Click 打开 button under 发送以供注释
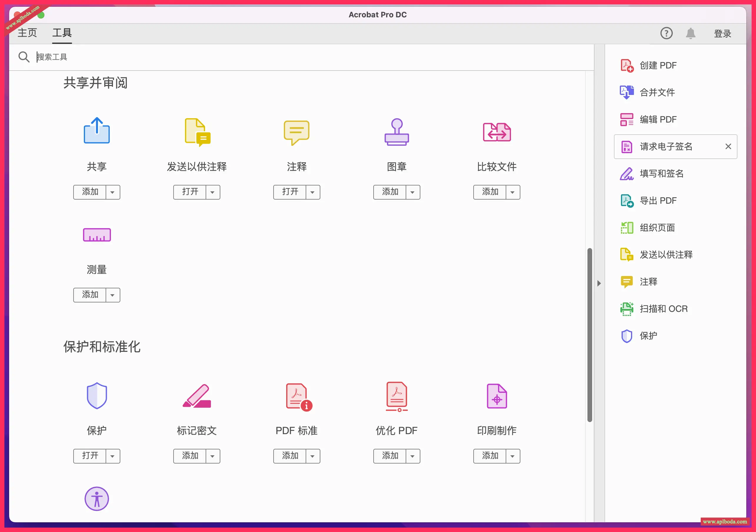Viewport: 756px width, 532px height. (x=190, y=192)
